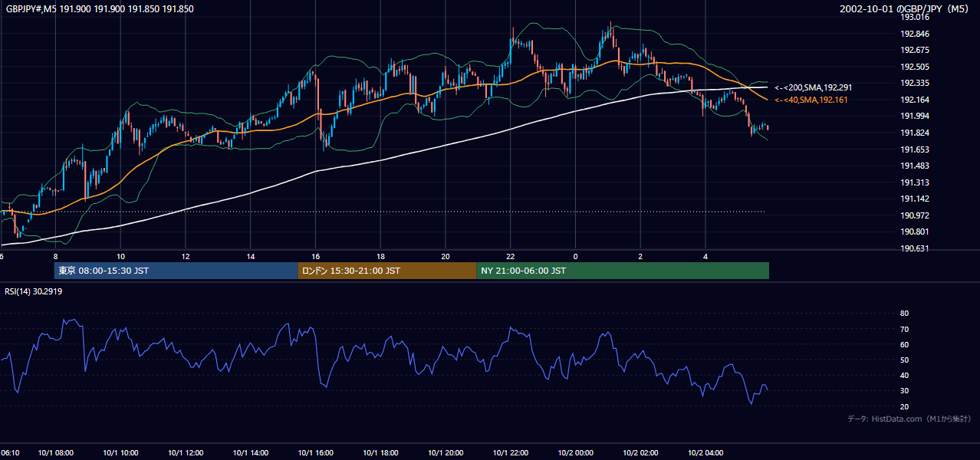
Task: Click the RSI(14) 30.2919 indicator label
Action: pos(34,291)
